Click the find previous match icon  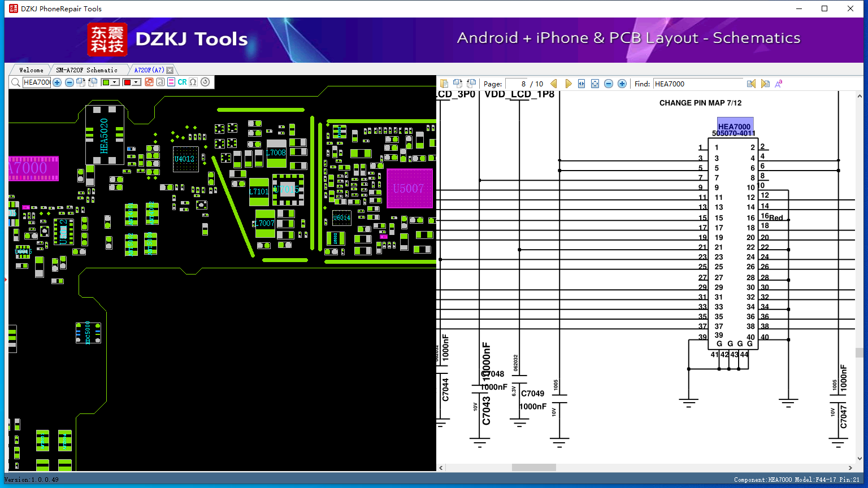[x=751, y=84]
